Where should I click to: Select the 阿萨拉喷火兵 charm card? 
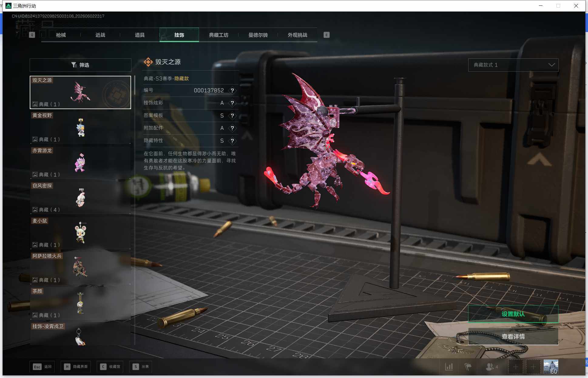pos(80,268)
